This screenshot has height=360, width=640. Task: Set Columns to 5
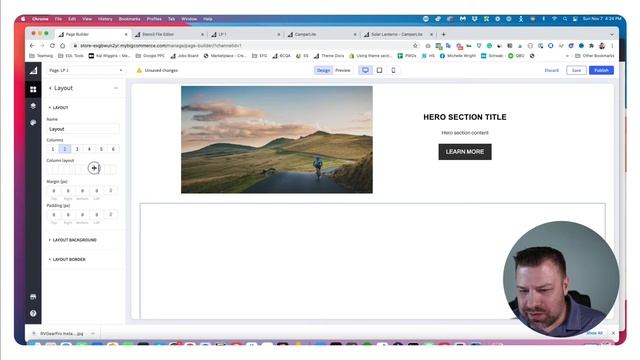coord(102,149)
